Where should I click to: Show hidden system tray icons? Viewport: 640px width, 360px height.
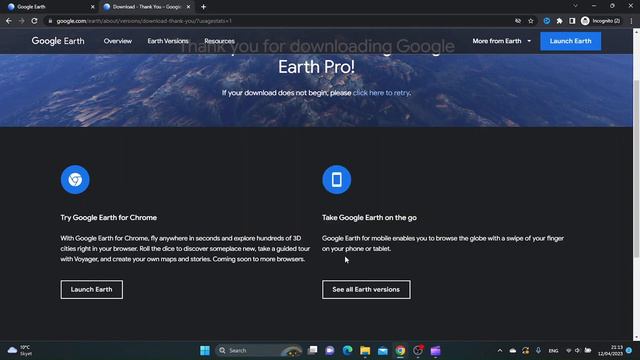click(500, 351)
